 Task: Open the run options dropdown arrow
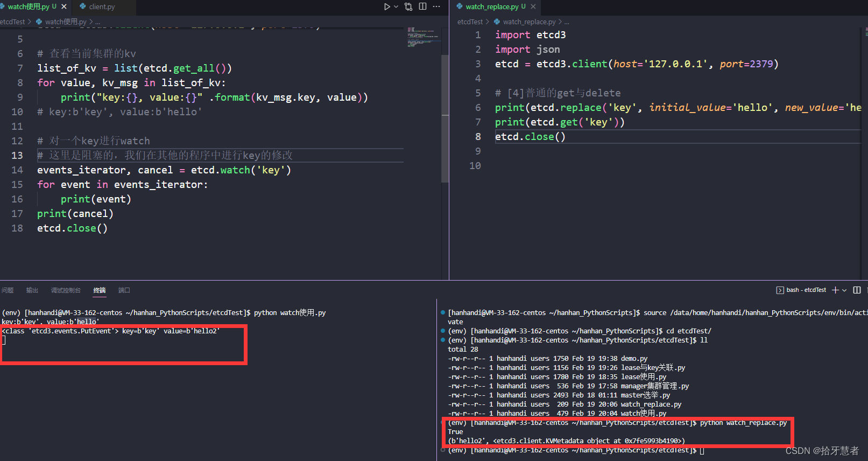tap(396, 6)
